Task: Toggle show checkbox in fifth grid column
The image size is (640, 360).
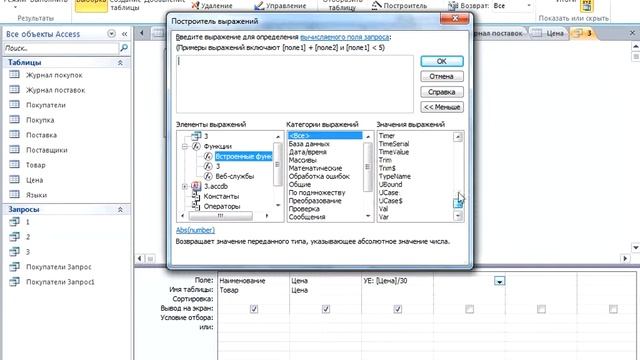Action: (x=541, y=309)
